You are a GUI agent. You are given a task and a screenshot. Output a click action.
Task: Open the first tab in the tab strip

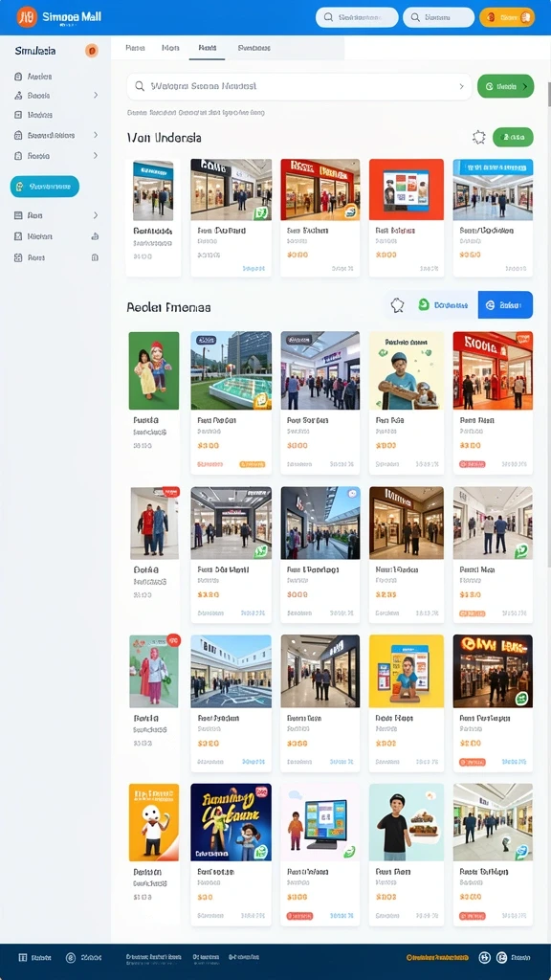(x=136, y=48)
